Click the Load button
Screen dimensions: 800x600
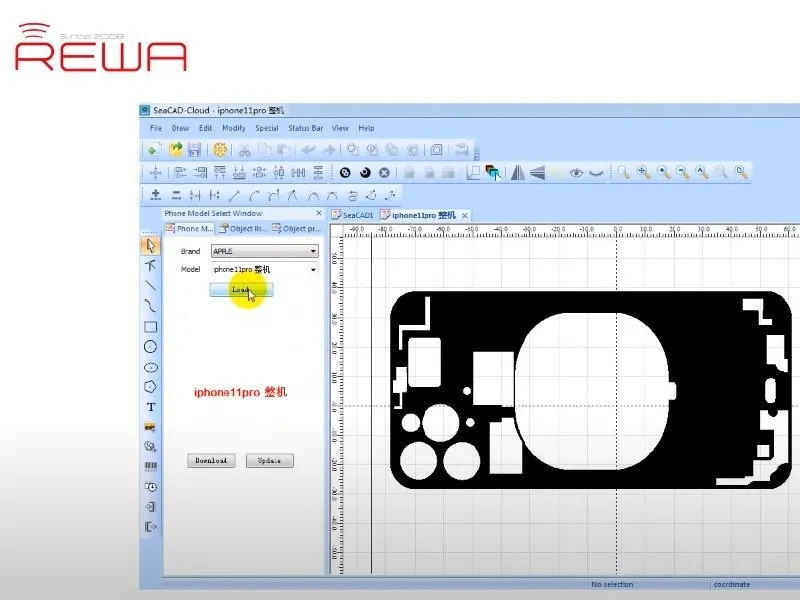tap(241, 290)
